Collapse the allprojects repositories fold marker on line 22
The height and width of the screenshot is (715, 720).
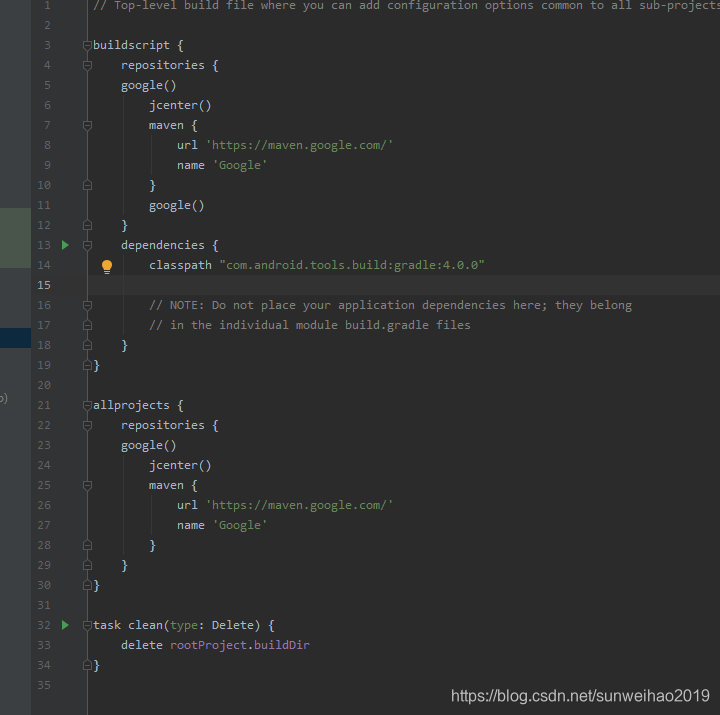(x=87, y=425)
